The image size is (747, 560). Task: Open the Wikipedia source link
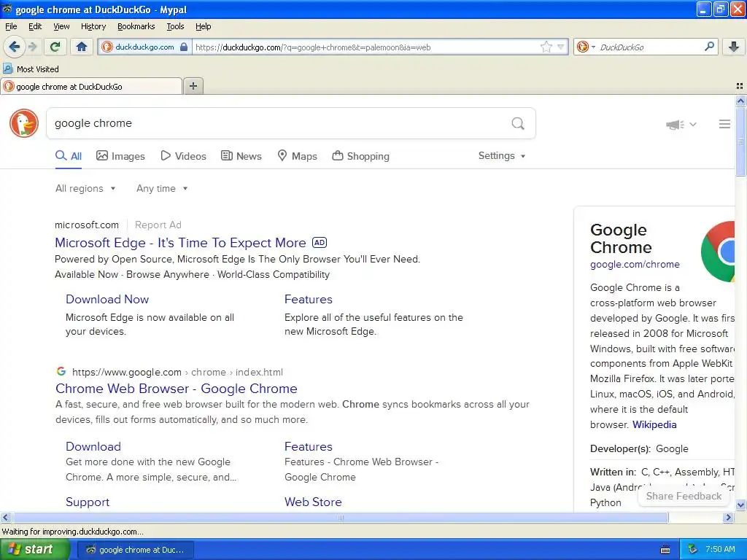coord(654,425)
